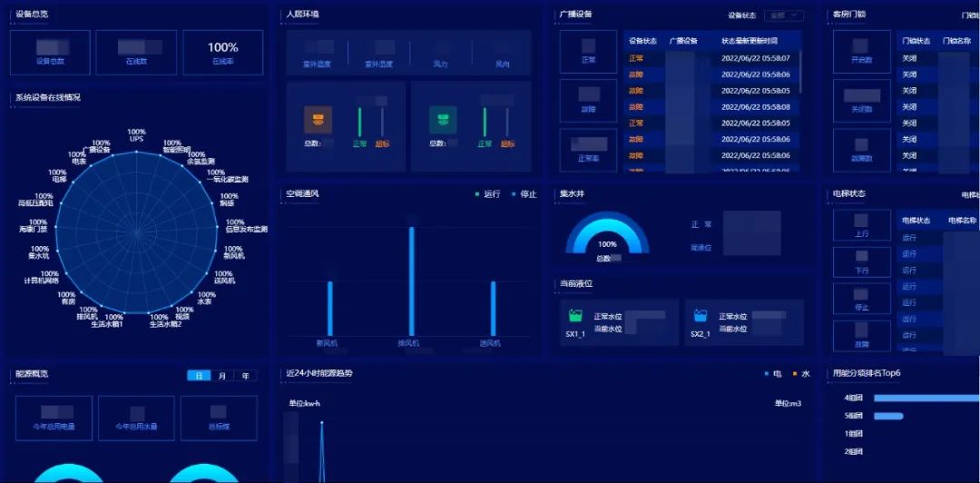
Task: Select the 上行 elevator status tile
Action: [861, 227]
